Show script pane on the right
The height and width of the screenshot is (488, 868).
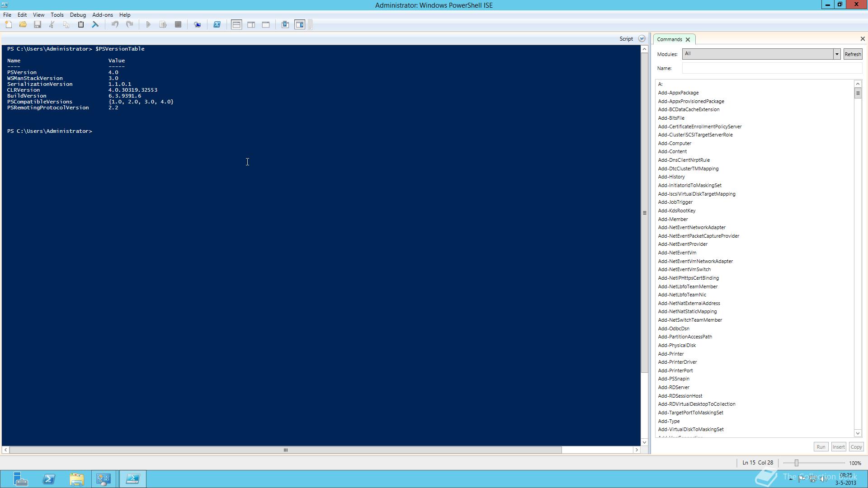coord(251,25)
